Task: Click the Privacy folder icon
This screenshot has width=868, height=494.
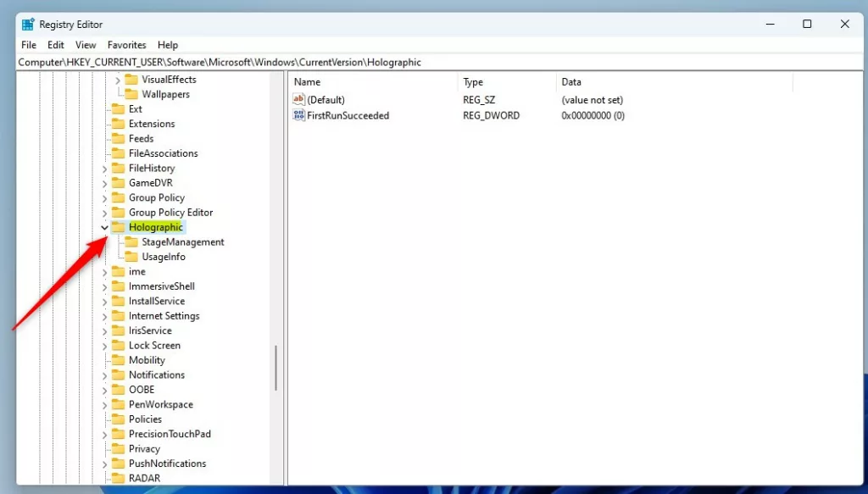Action: (118, 448)
